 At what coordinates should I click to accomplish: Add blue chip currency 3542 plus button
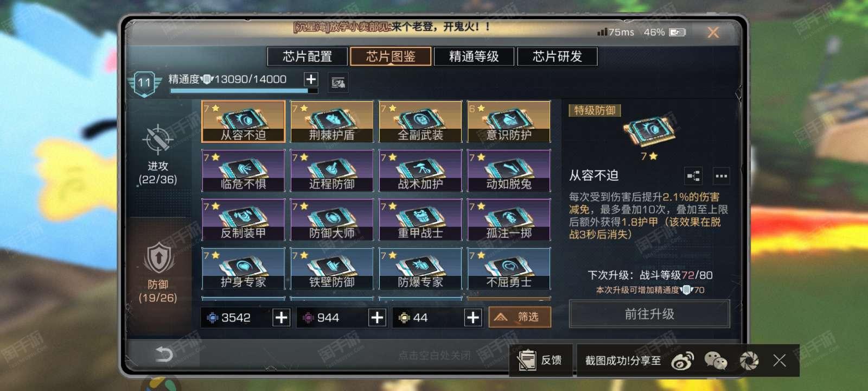(281, 318)
